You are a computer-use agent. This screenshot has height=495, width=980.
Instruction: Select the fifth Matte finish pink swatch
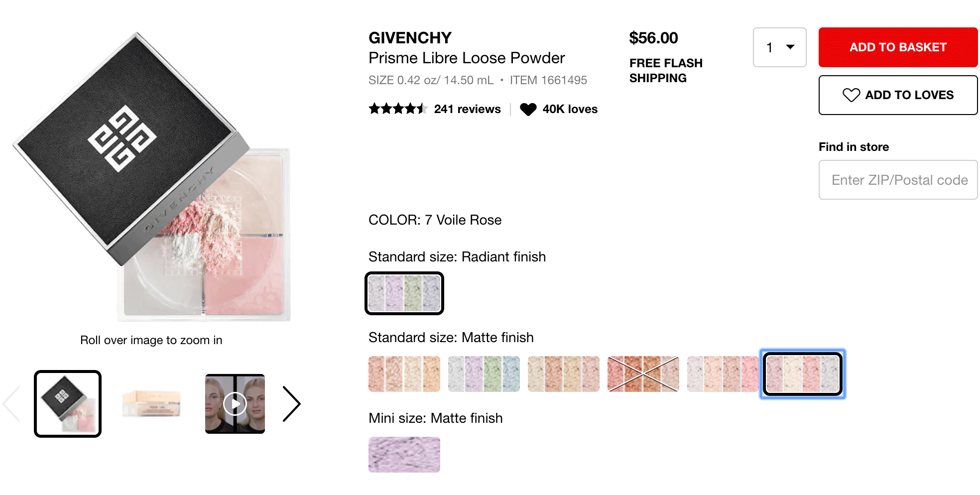[x=723, y=374]
